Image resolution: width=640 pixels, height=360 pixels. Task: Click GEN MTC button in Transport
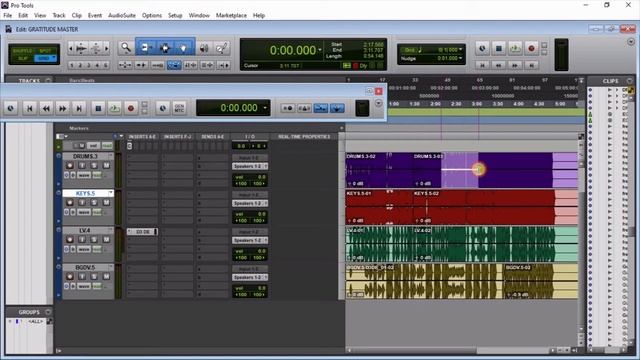pos(179,108)
